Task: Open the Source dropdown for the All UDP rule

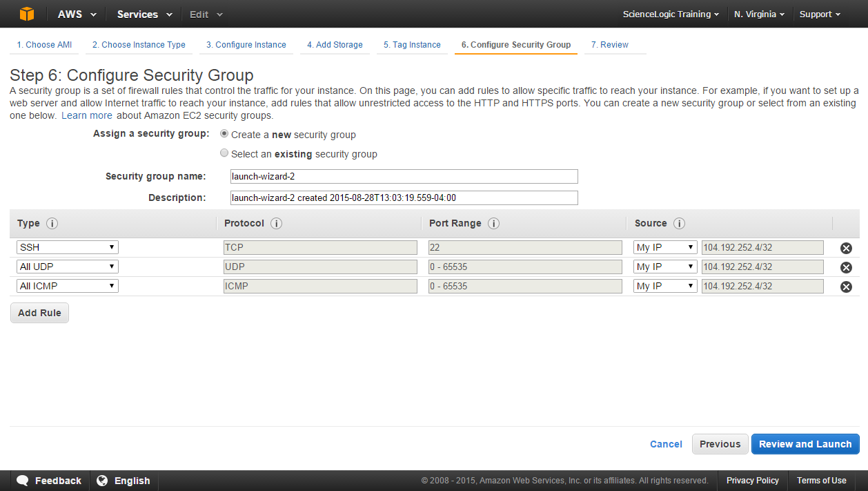Action: click(664, 266)
